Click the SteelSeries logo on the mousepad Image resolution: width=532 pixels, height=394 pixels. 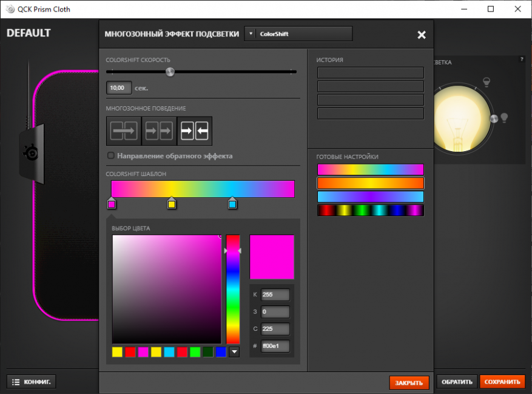(31, 152)
